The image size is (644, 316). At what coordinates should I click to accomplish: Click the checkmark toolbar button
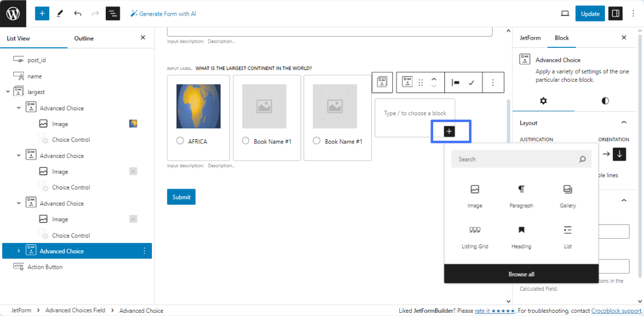tap(471, 82)
